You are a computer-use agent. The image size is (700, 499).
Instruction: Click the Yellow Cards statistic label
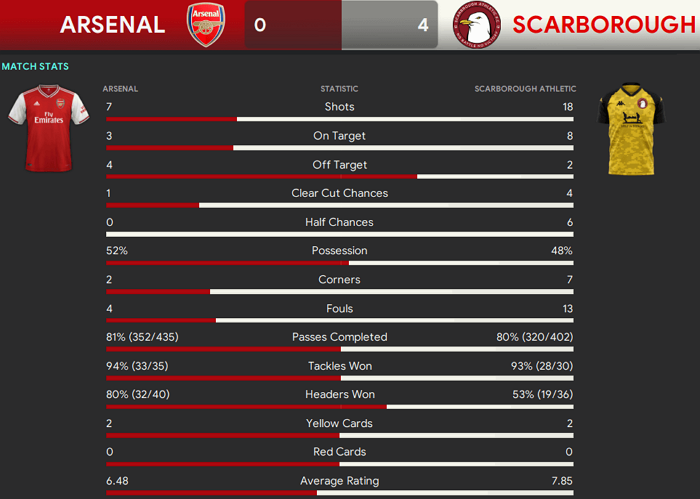339,423
